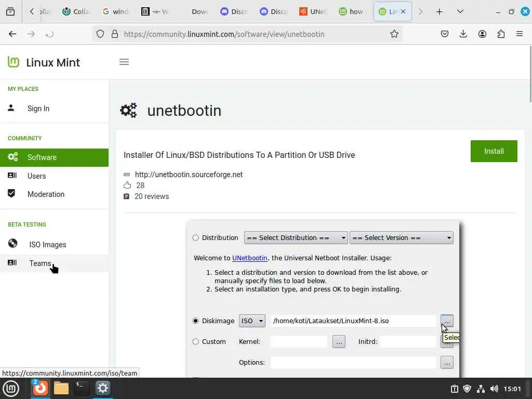Bookmark this page with the star
Image resolution: width=532 pixels, height=399 pixels.
pyautogui.click(x=394, y=34)
